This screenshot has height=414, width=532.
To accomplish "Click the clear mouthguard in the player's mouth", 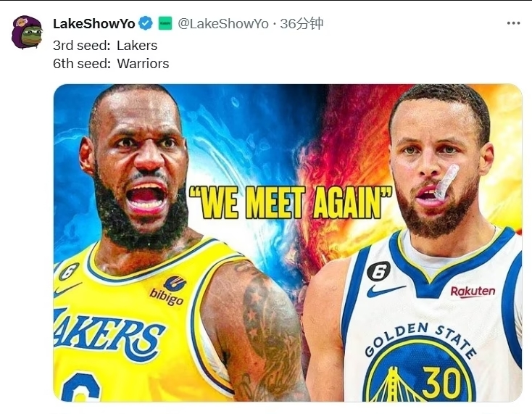I will (x=447, y=182).
